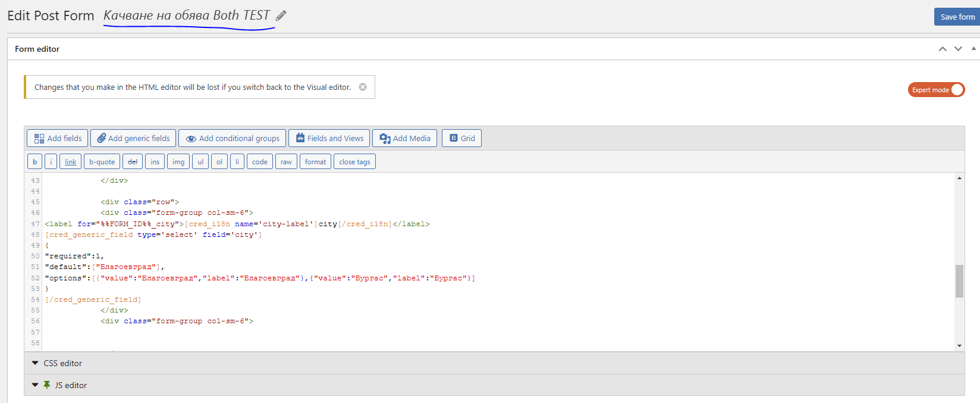The width and height of the screenshot is (980, 403).
Task: Insert b-quote tag
Action: click(x=102, y=161)
